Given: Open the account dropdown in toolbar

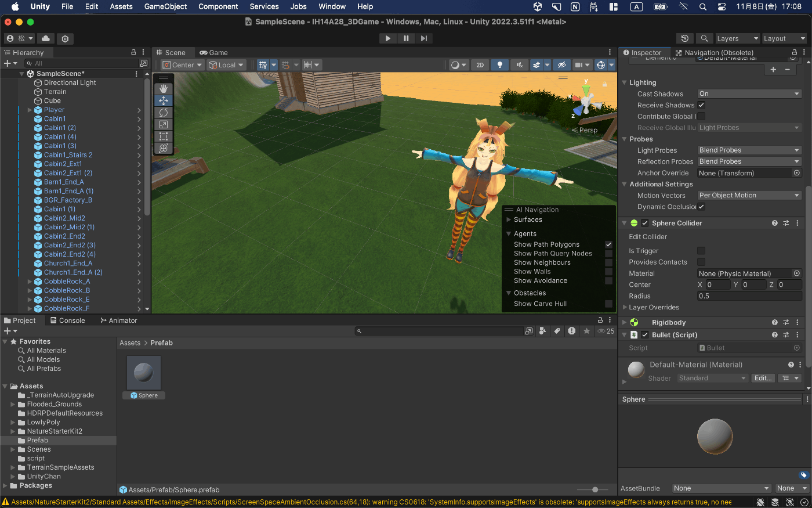Looking at the screenshot, I should click(19, 38).
